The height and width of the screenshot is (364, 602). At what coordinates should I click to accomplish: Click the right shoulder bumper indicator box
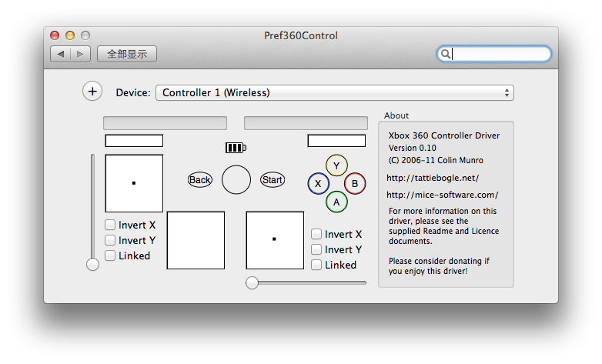tap(336, 141)
